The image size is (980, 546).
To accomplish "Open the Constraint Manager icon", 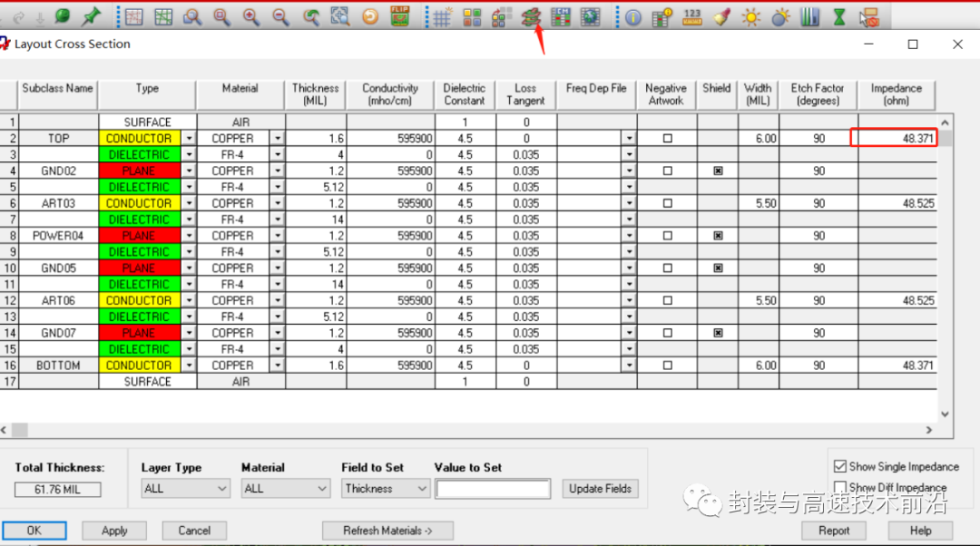I will click(561, 17).
